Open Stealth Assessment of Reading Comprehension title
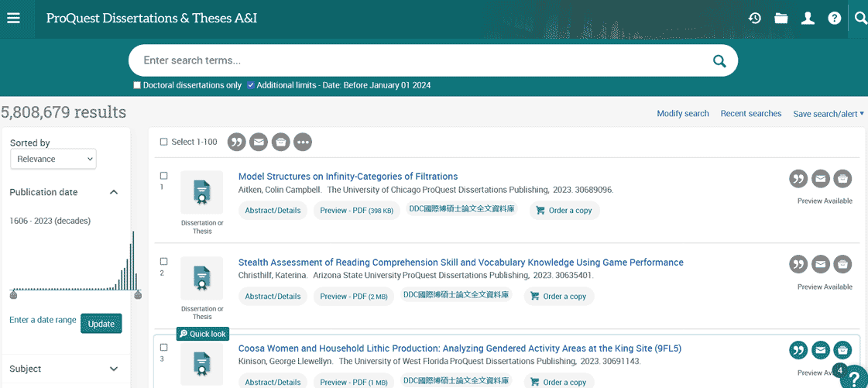868x388 pixels. pyautogui.click(x=461, y=263)
